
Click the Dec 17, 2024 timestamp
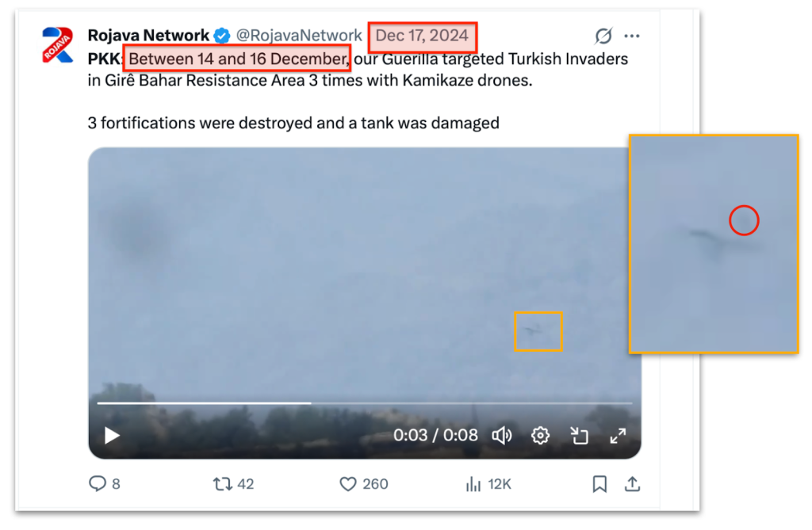click(422, 36)
